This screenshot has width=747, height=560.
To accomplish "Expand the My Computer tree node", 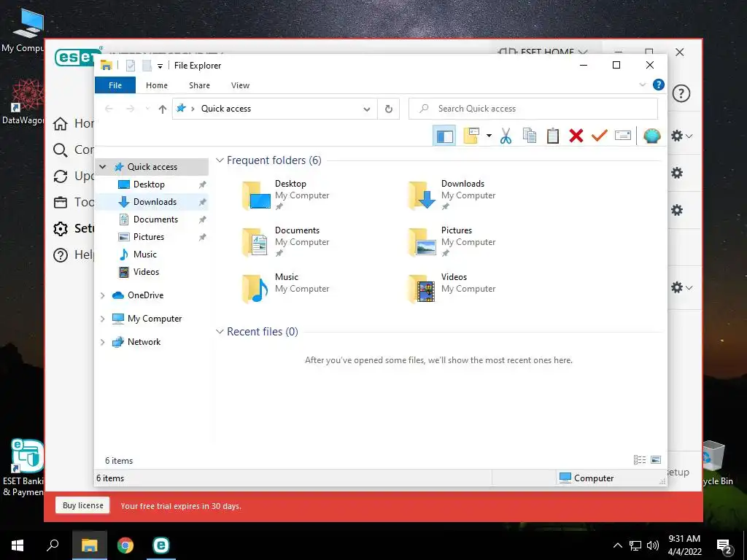I will pyautogui.click(x=102, y=319).
